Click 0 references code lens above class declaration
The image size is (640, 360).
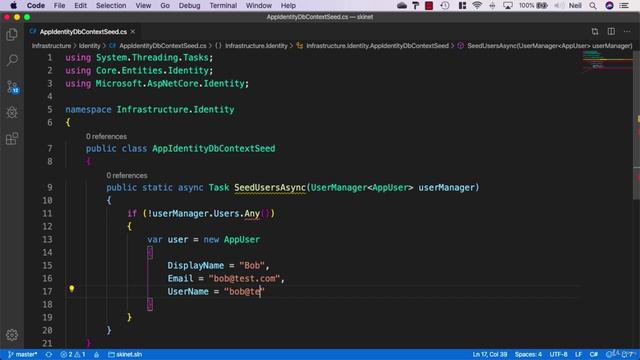106,136
